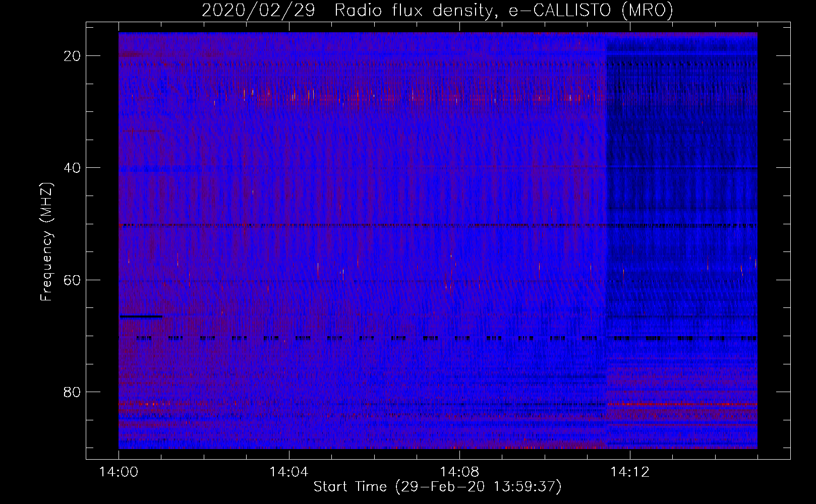The height and width of the screenshot is (504, 816).
Task: Click the '14:00' time tick label
Action: (x=119, y=472)
